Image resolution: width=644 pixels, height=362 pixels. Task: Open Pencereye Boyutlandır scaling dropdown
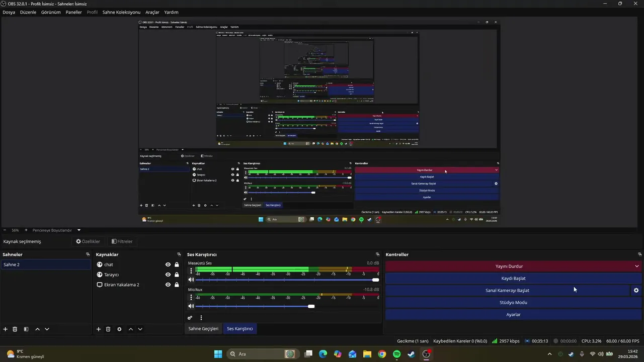coord(57,230)
